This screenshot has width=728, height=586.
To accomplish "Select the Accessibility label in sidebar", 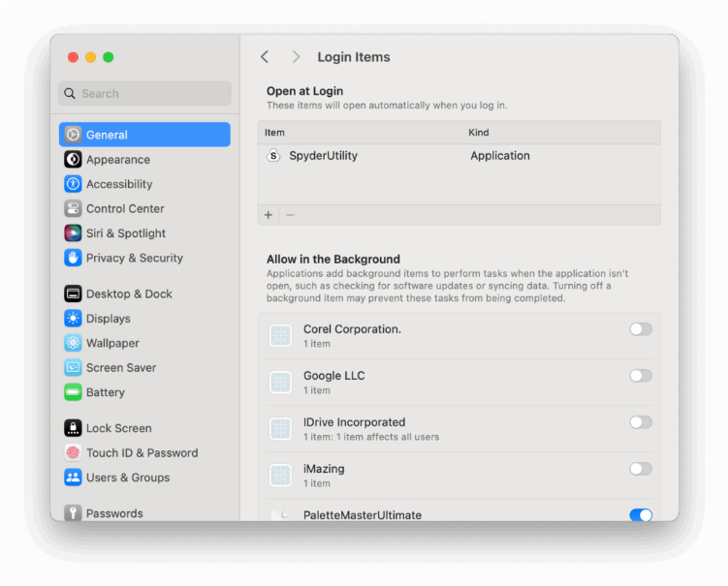I will 119,184.
